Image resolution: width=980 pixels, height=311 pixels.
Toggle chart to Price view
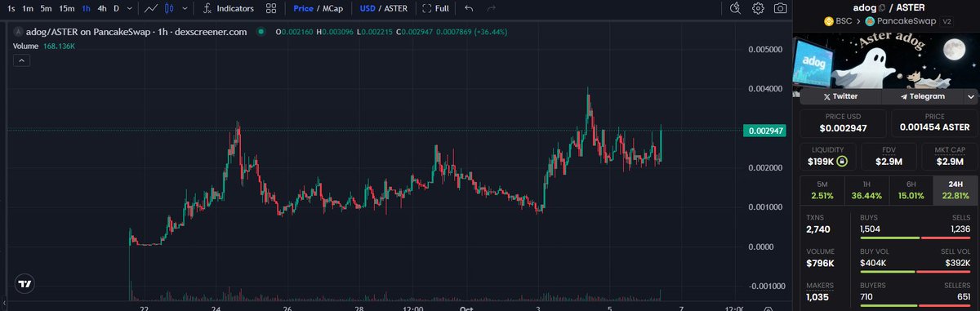[x=303, y=9]
